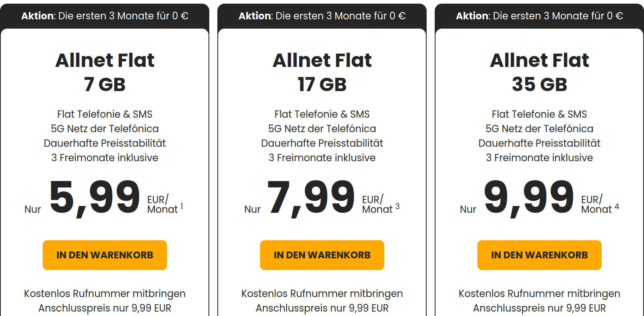The width and height of the screenshot is (644, 316).
Task: Add the Allnet Flat 17 GB to cart
Action: (322, 255)
